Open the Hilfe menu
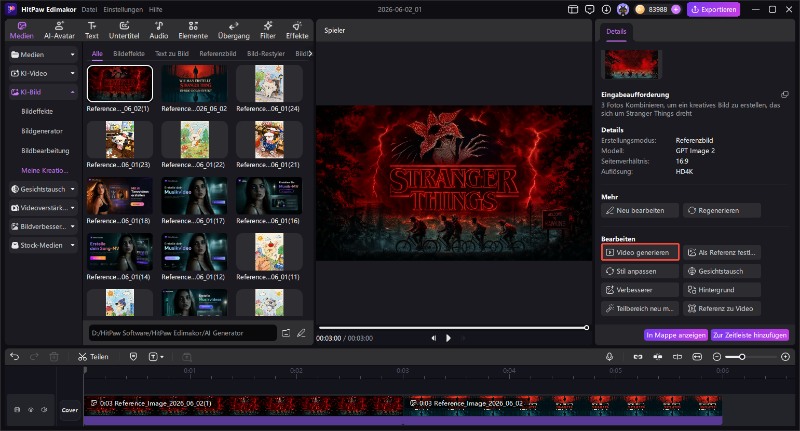The width and height of the screenshot is (800, 431). (x=156, y=9)
